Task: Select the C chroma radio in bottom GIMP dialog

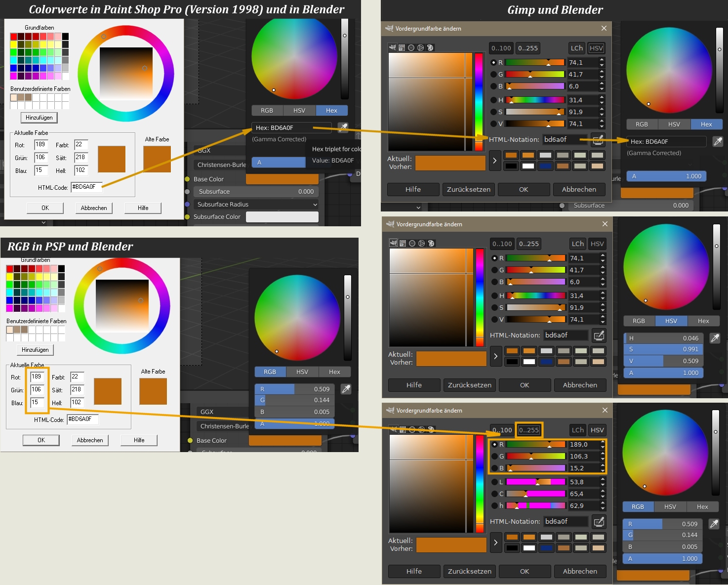Action: tap(494, 494)
